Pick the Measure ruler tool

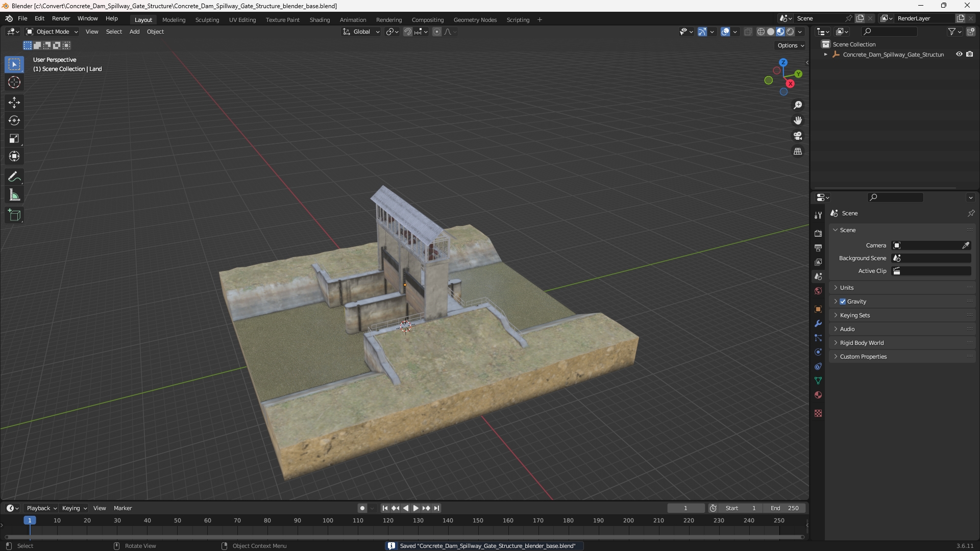coord(14,195)
